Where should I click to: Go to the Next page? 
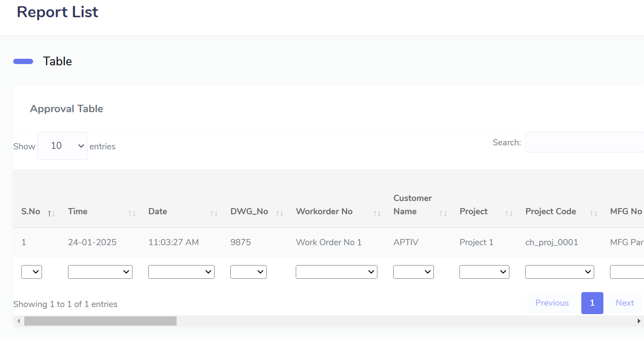point(625,303)
